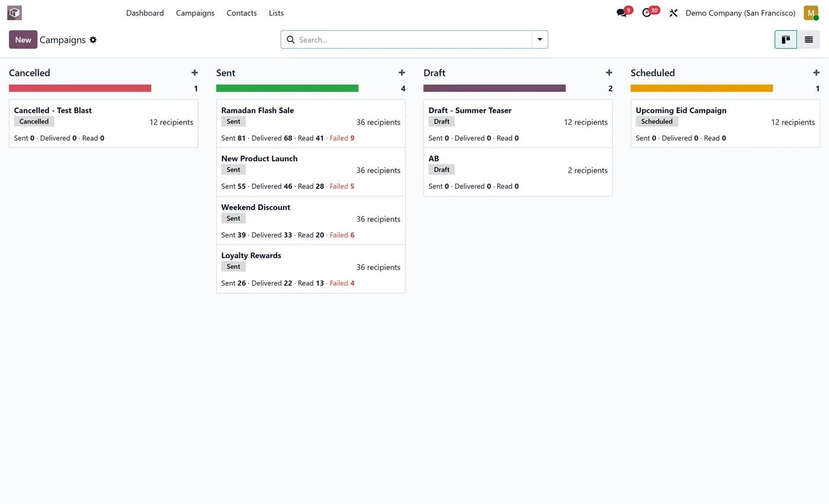This screenshot has width=829, height=504.
Task: Expand the search options dropdown arrow
Action: coord(540,40)
